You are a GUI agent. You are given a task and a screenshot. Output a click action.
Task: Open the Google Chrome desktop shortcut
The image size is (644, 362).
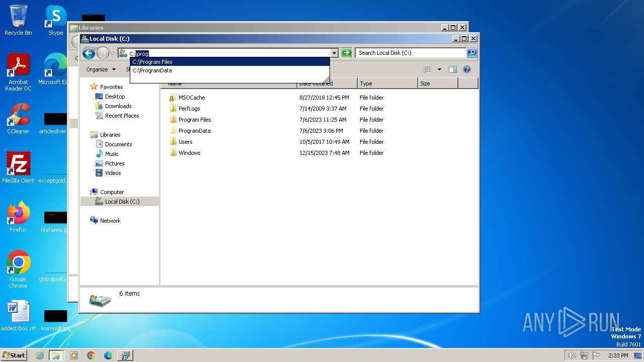[18, 269]
